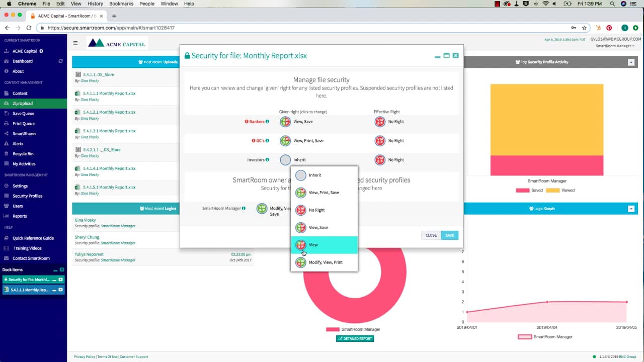Refresh the Dashboard via the sync icon
Image resolution: width=644 pixels, height=362 pixels.
point(61,61)
